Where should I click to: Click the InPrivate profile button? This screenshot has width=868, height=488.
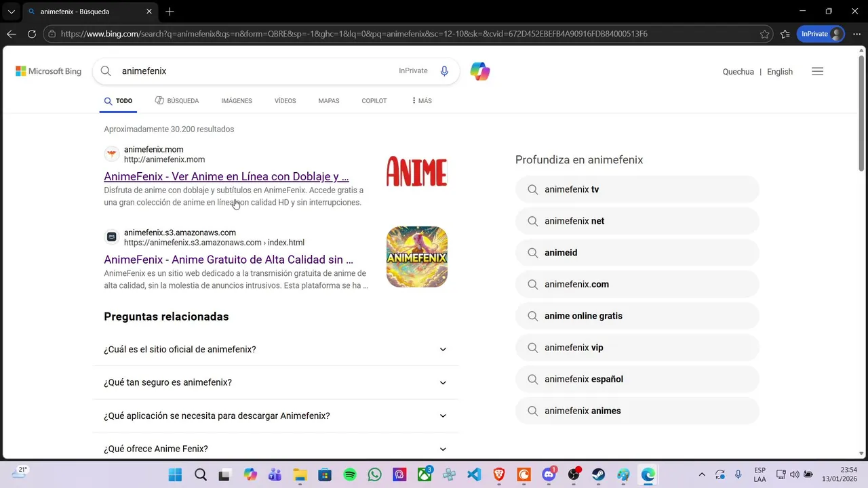[821, 34]
